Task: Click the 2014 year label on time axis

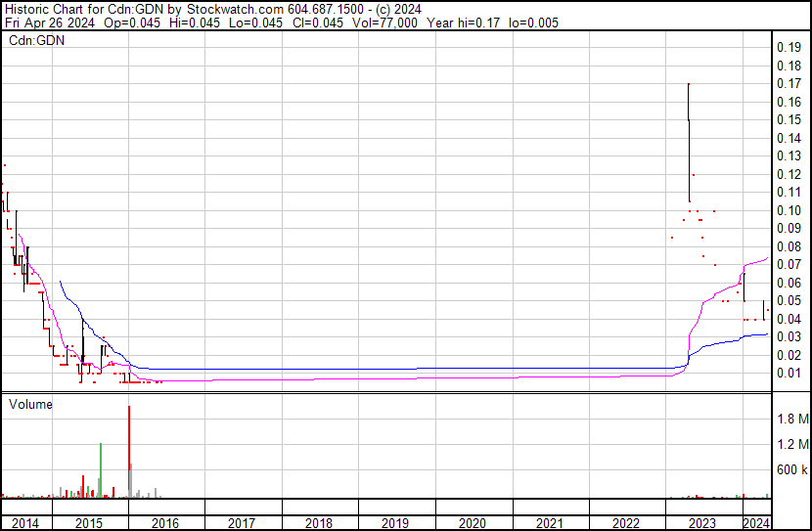Action: (25, 523)
